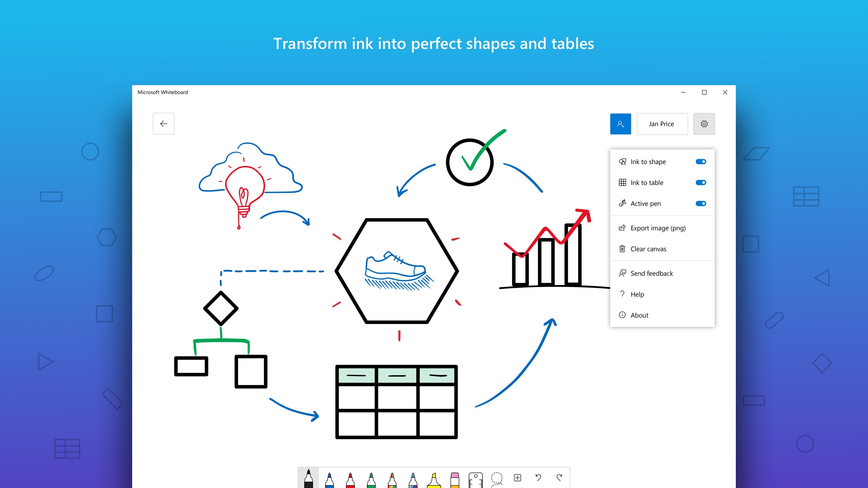This screenshot has height=488, width=868.
Task: Select the green pen tool
Action: [370, 477]
